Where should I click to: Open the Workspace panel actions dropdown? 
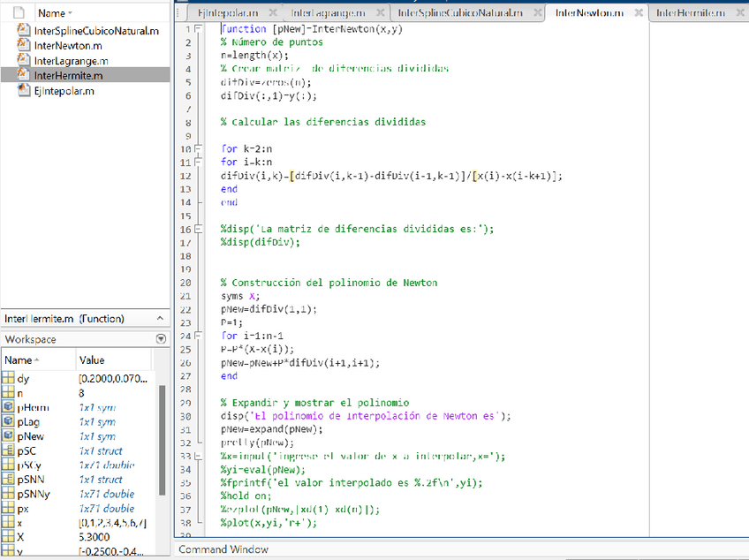click(x=161, y=339)
